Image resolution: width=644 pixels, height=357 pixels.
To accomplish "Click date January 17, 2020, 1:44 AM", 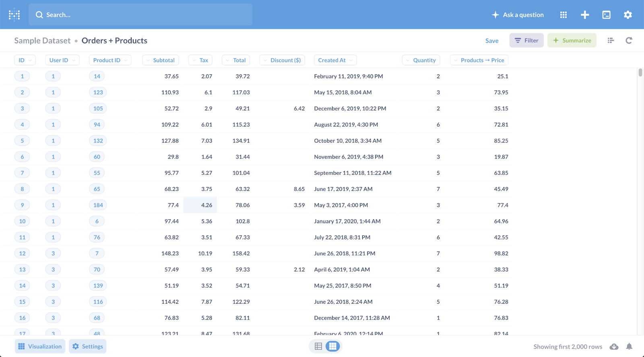I will pyautogui.click(x=347, y=221).
